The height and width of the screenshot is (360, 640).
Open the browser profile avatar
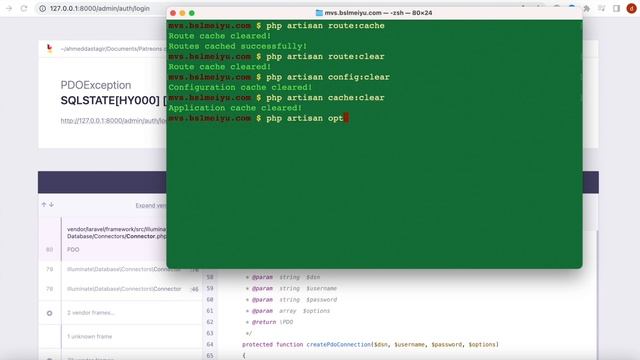pos(631,8)
